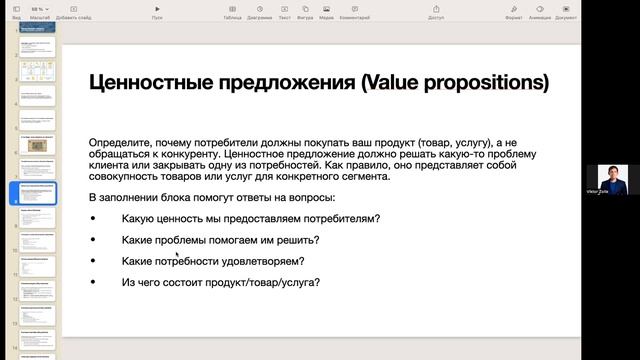The width and height of the screenshot is (640, 360).
Task: Click bullet 'Какие потребности удовлетворяем?'
Action: (213, 261)
